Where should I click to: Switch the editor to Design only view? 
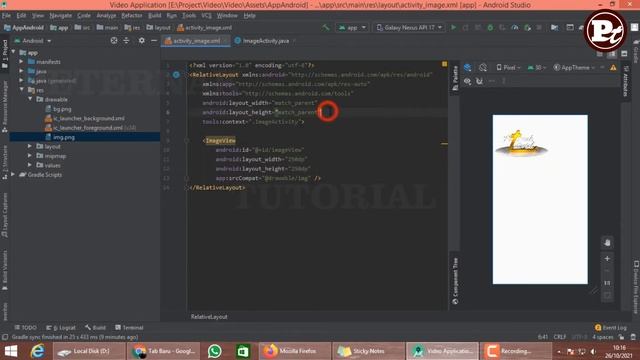pos(624,53)
